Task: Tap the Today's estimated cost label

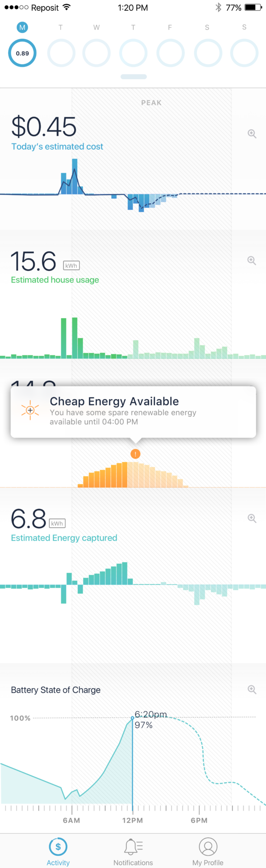Action: 57,146
